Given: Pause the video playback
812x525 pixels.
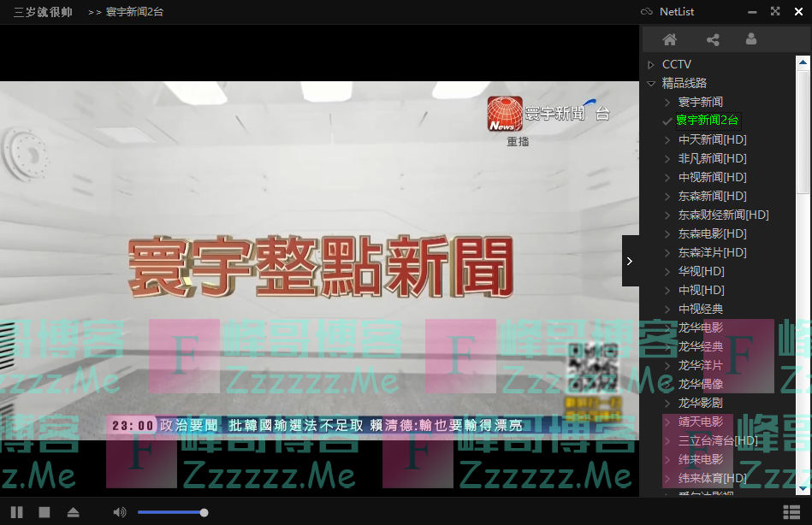Looking at the screenshot, I should click(x=17, y=512).
